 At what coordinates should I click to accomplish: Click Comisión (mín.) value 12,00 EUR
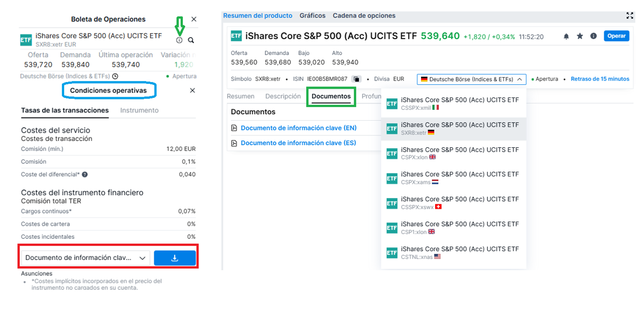181,149
